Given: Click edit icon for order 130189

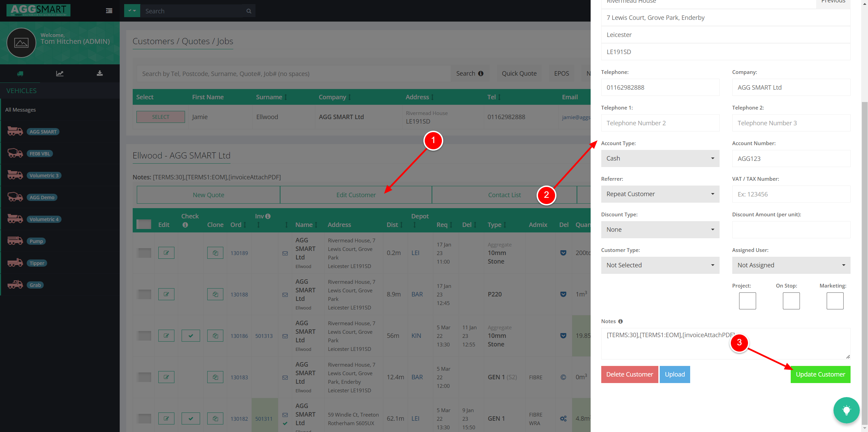Looking at the screenshot, I should pos(166,253).
